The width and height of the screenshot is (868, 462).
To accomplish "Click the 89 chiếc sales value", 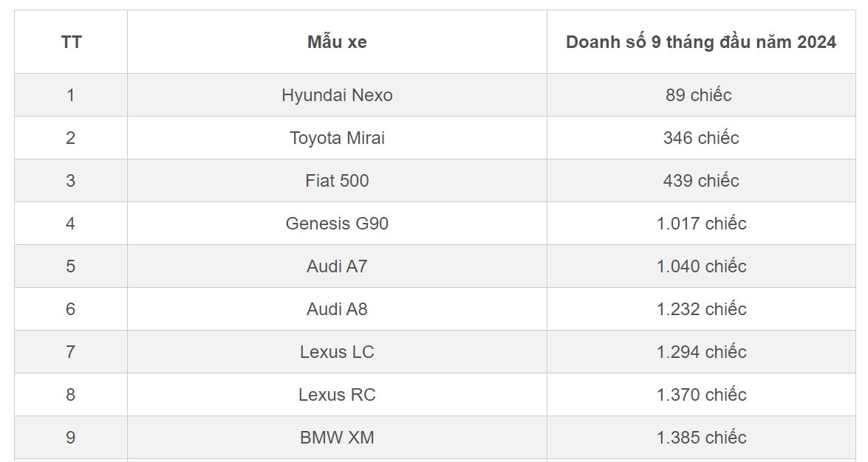I will (698, 95).
